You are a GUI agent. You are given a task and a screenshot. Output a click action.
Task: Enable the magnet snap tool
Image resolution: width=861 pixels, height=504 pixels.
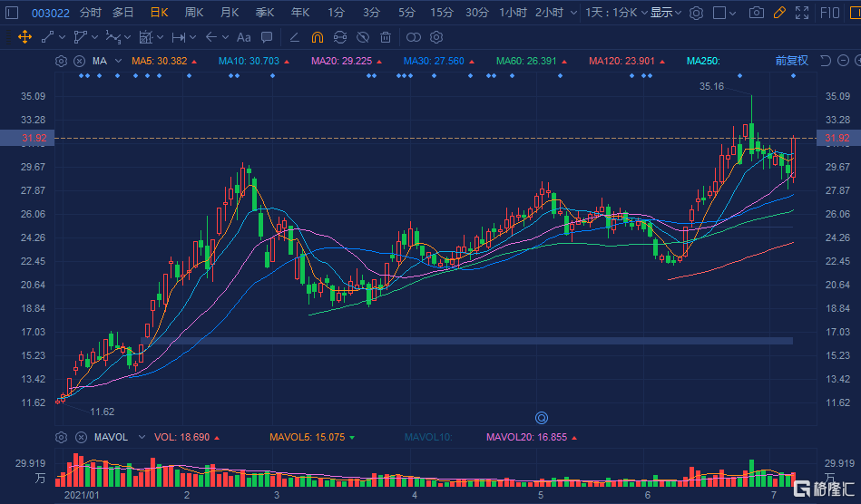click(317, 37)
